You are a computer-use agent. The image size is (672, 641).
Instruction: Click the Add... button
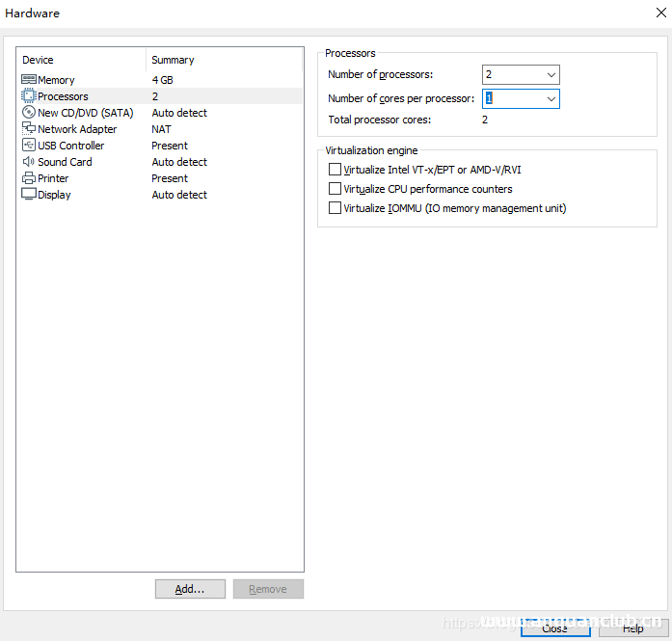(190, 589)
